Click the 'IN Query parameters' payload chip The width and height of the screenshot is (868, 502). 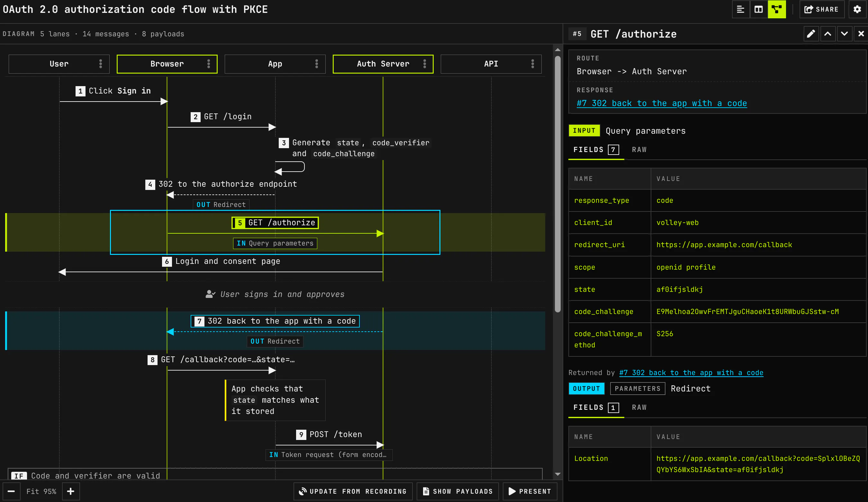(x=275, y=243)
